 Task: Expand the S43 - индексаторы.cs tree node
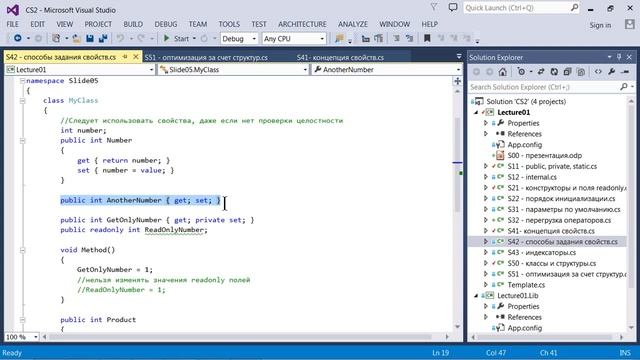click(486, 253)
